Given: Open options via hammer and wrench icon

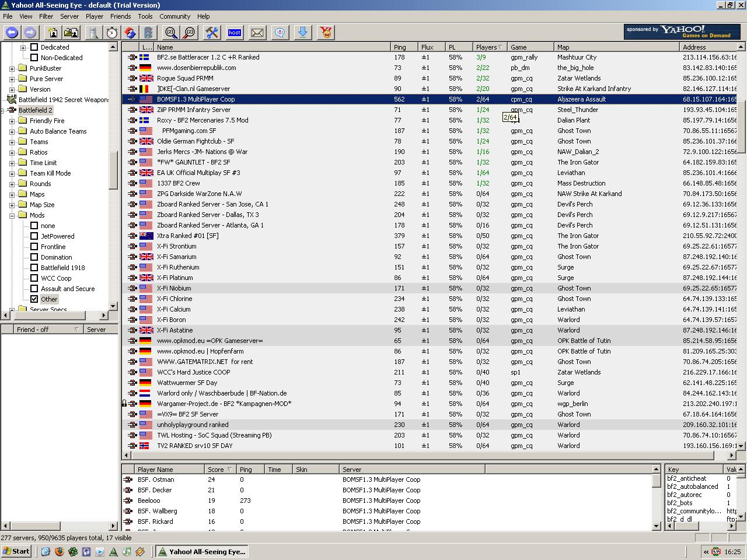Looking at the screenshot, I should (x=212, y=33).
